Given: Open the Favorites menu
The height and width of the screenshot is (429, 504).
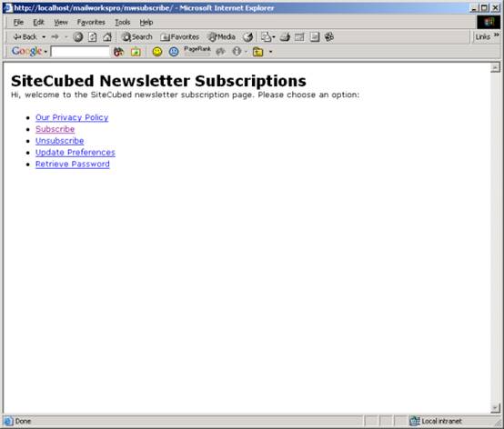Looking at the screenshot, I should [x=91, y=22].
